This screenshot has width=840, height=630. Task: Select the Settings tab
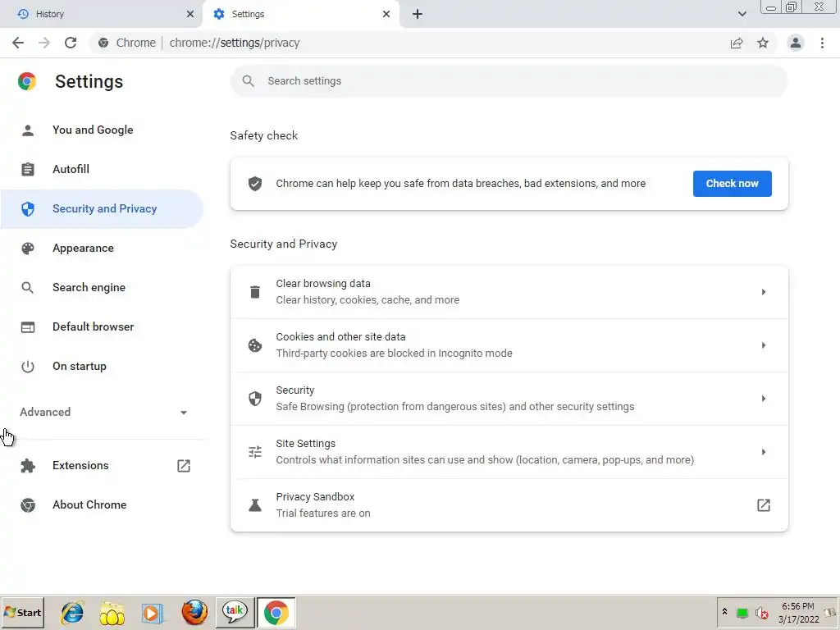301,14
